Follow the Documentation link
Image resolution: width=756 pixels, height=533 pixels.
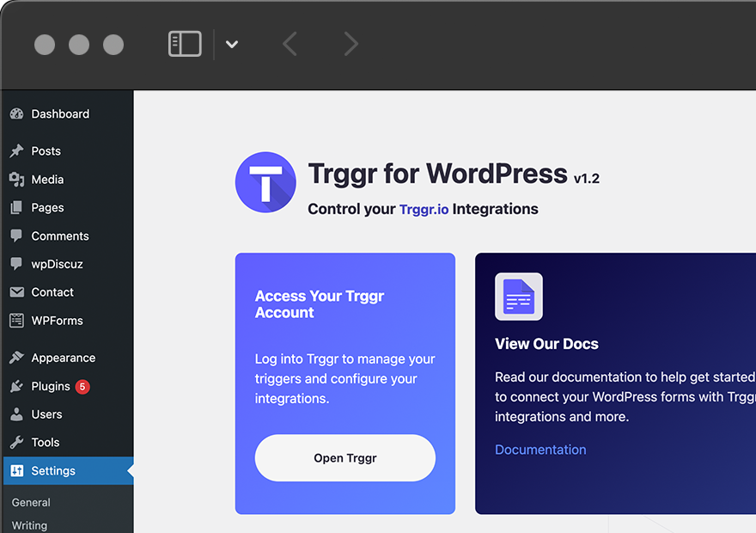[540, 450]
